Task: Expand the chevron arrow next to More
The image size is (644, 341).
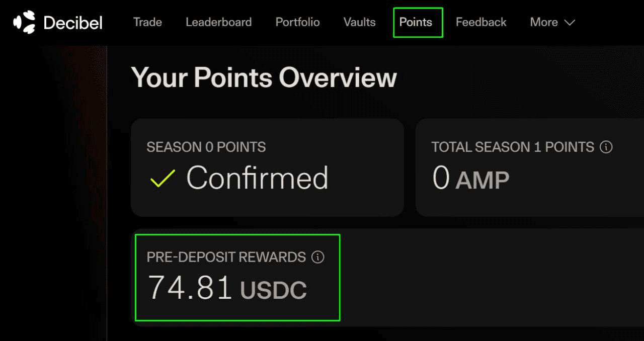Action: coord(570,23)
